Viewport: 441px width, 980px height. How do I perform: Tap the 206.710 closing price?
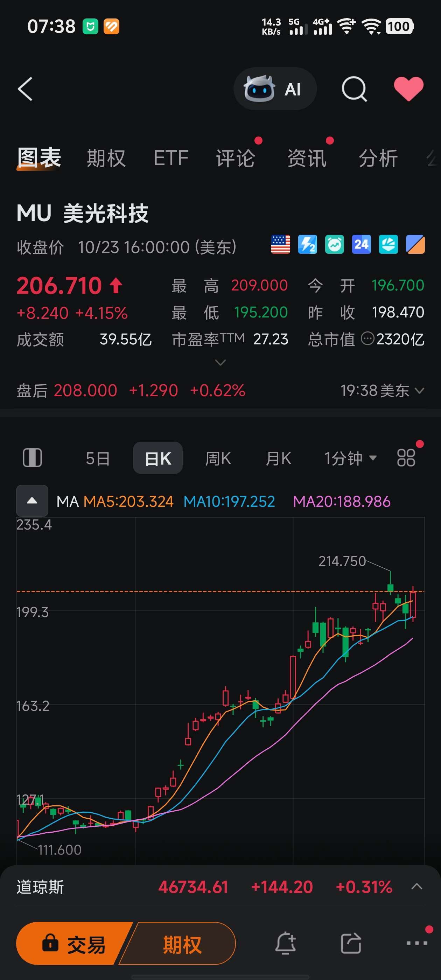[x=59, y=285]
